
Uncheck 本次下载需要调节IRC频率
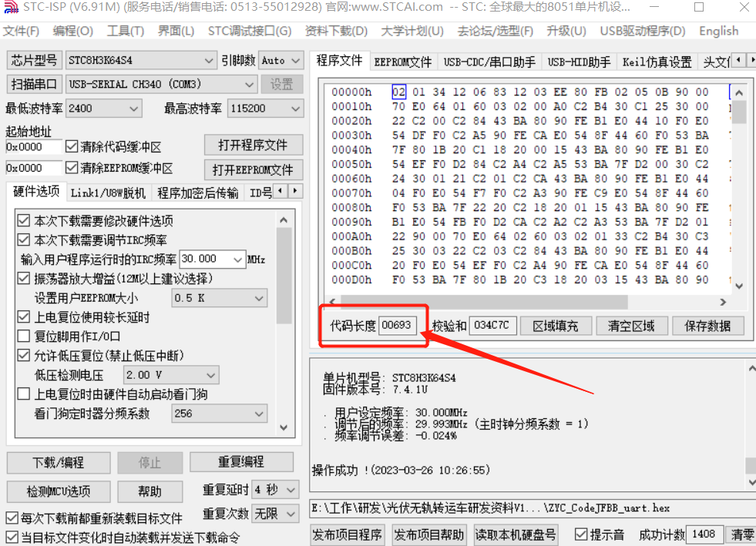[24, 240]
